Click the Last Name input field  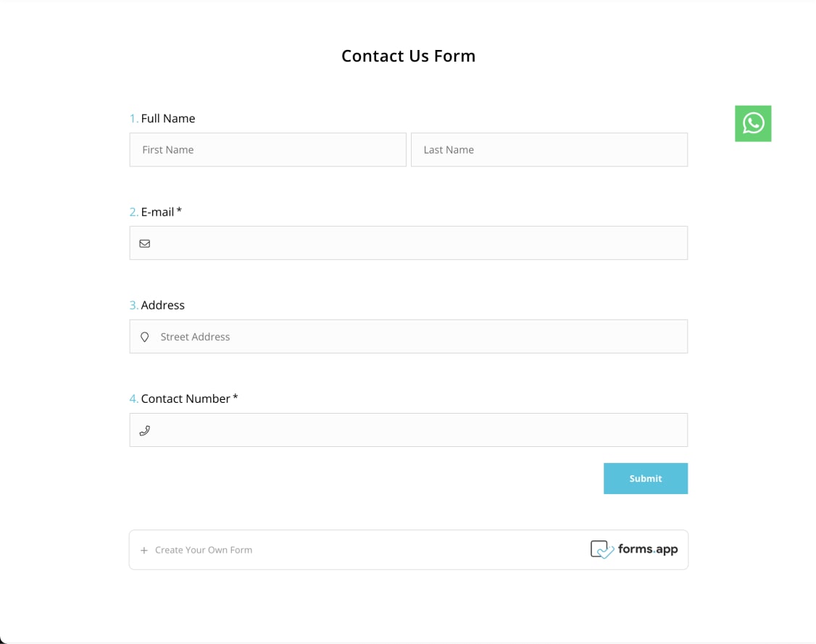pyautogui.click(x=549, y=149)
